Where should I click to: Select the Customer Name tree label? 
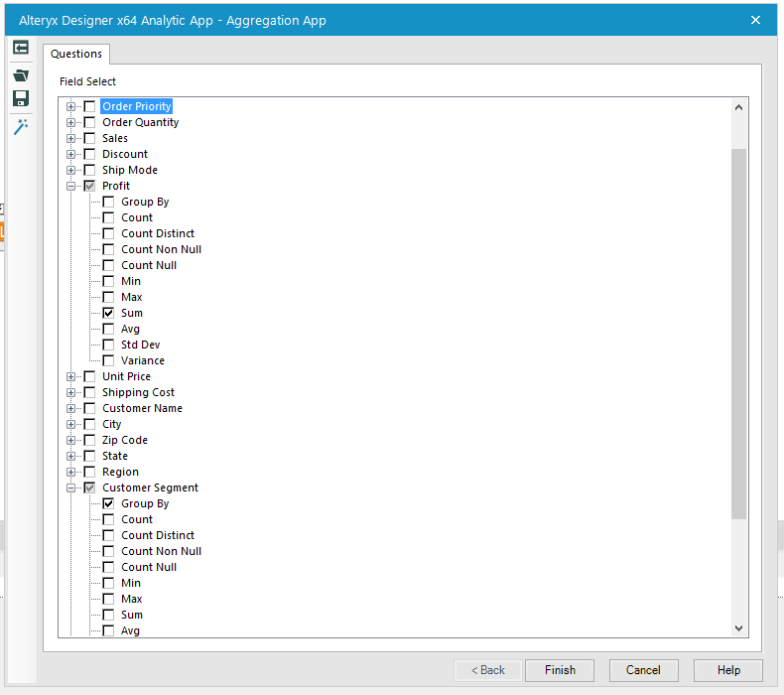tap(142, 408)
